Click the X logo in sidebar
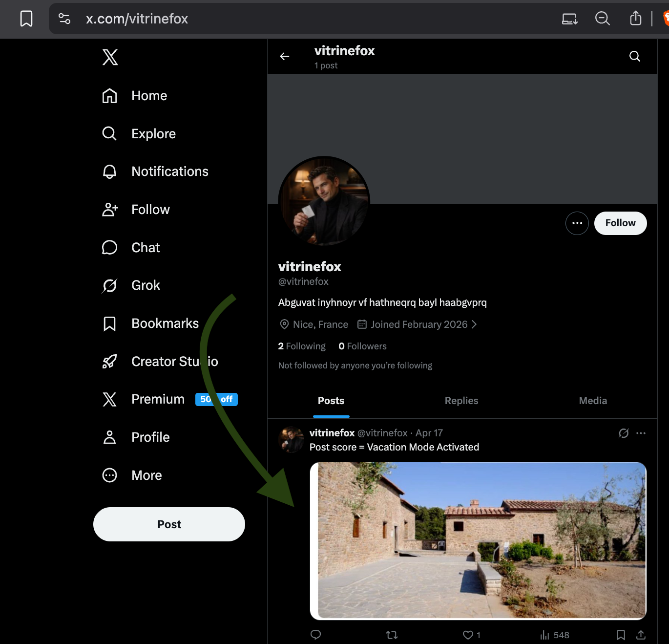This screenshot has width=669, height=644. 110,57
